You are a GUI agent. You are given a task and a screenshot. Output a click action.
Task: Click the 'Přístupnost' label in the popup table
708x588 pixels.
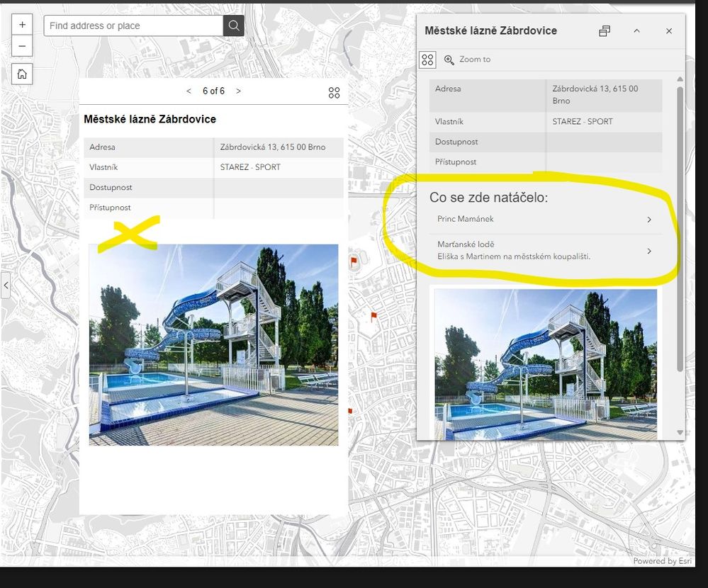456,162
